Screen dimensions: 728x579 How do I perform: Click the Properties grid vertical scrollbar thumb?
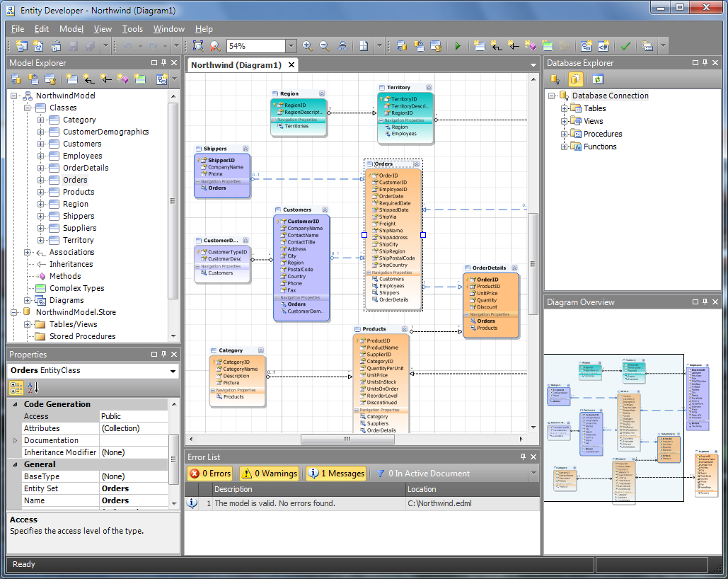tap(174, 459)
